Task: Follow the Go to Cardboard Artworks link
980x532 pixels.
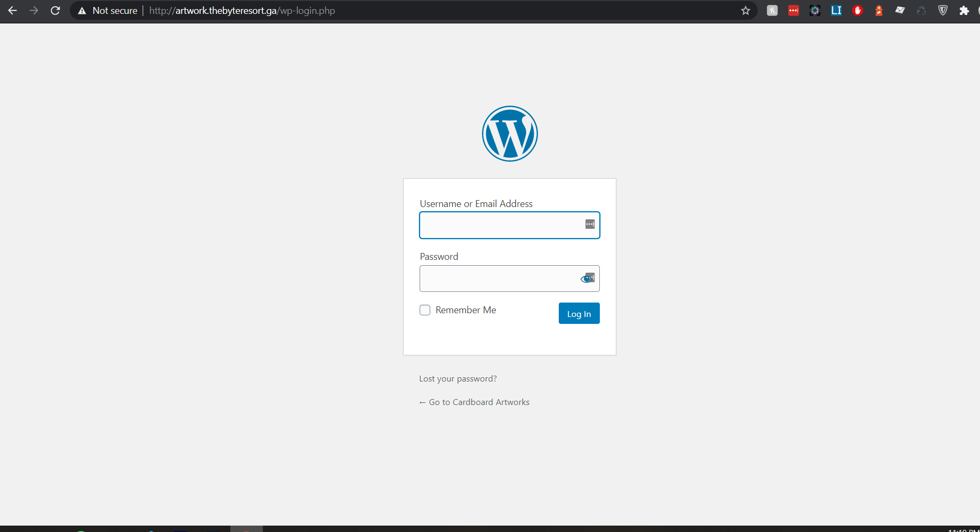Action: tap(474, 402)
